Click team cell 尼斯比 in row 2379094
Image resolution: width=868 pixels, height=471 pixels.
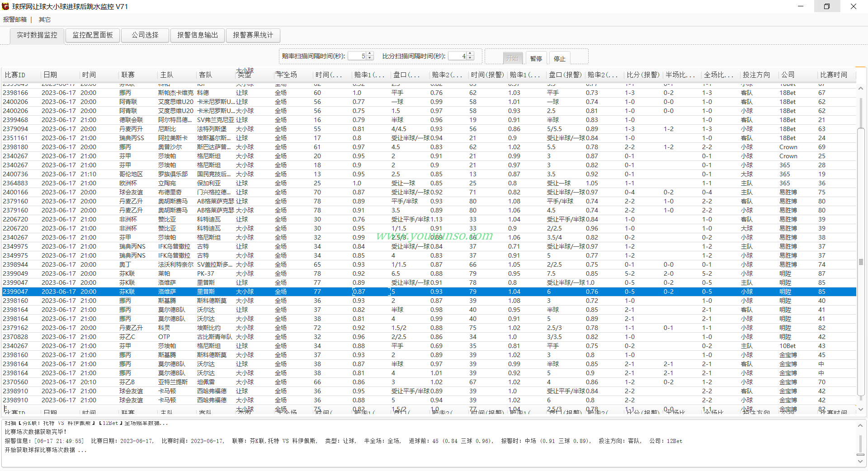click(x=167, y=129)
